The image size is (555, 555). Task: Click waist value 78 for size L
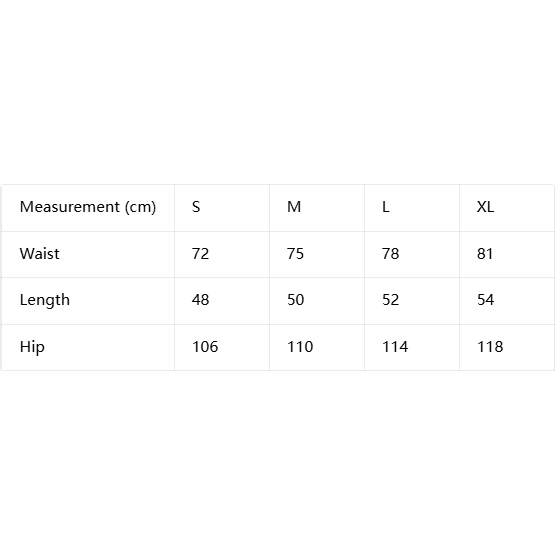tap(412, 254)
